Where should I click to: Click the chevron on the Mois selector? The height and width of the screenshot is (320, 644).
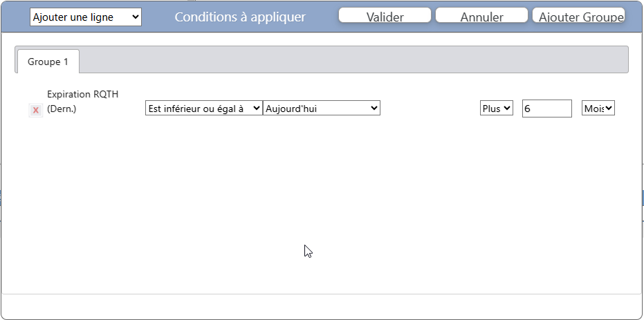point(609,109)
